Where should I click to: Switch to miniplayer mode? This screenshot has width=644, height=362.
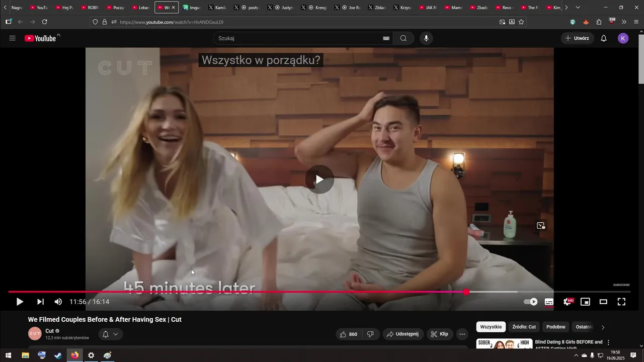[x=585, y=302]
